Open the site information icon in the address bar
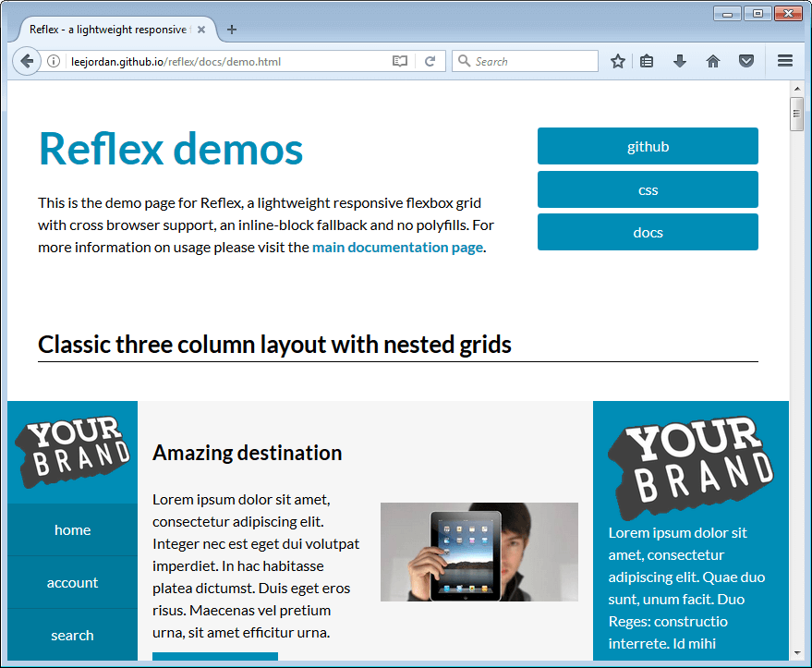Screen dimensions: 812x668 coord(54,62)
